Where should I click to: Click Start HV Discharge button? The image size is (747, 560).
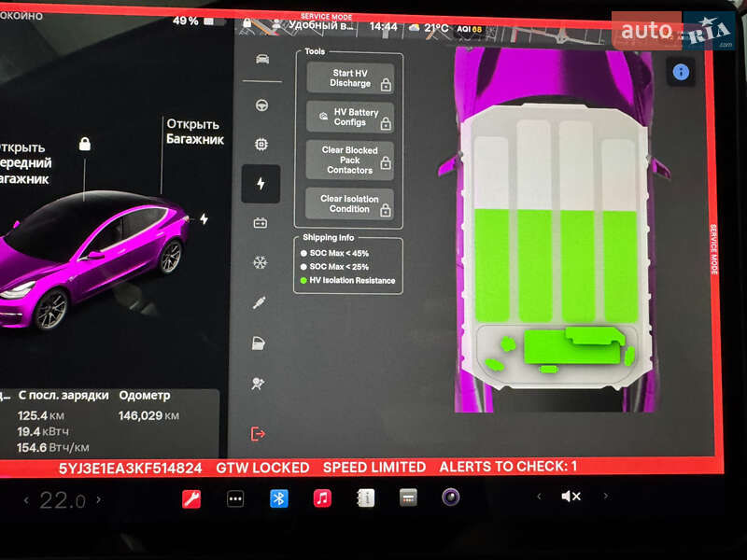point(350,78)
